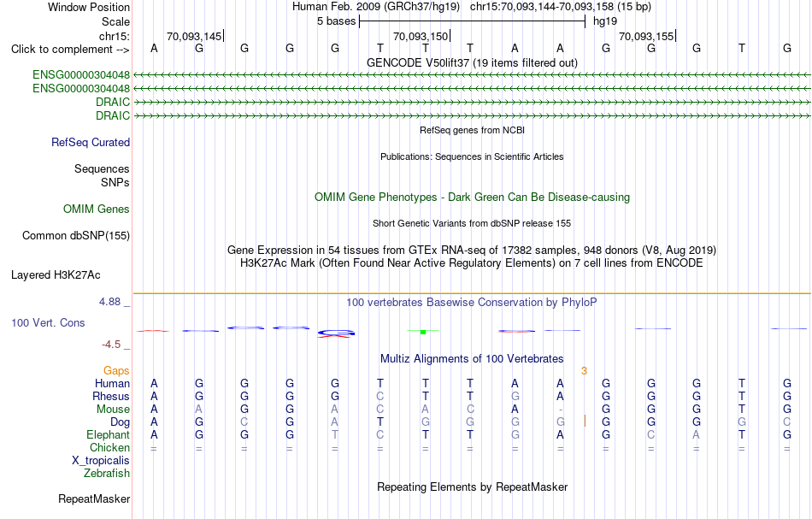Viewport: 812px width, 519px height.
Task: Open the GENCODE V50lift37 track title
Action: pos(472,62)
